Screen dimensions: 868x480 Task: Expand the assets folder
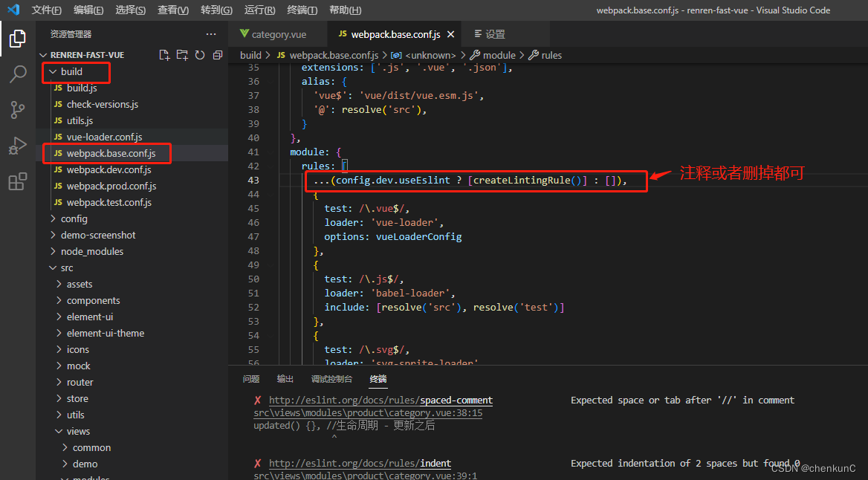[132, 284]
